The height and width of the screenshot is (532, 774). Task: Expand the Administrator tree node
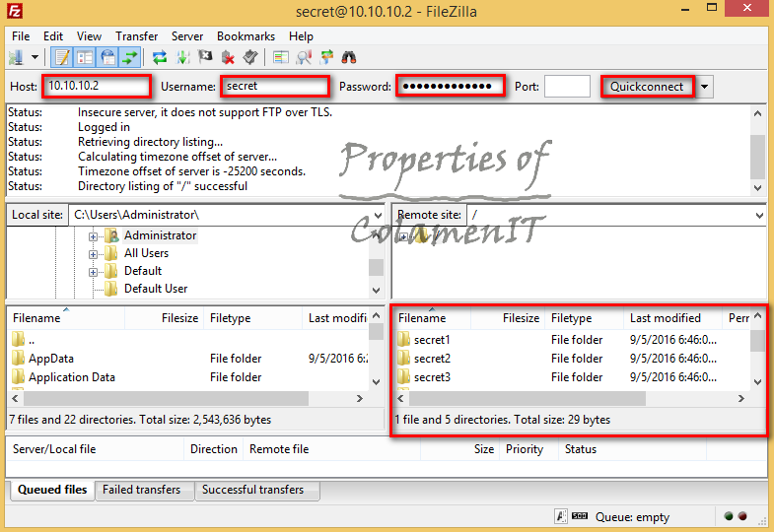[x=93, y=236]
